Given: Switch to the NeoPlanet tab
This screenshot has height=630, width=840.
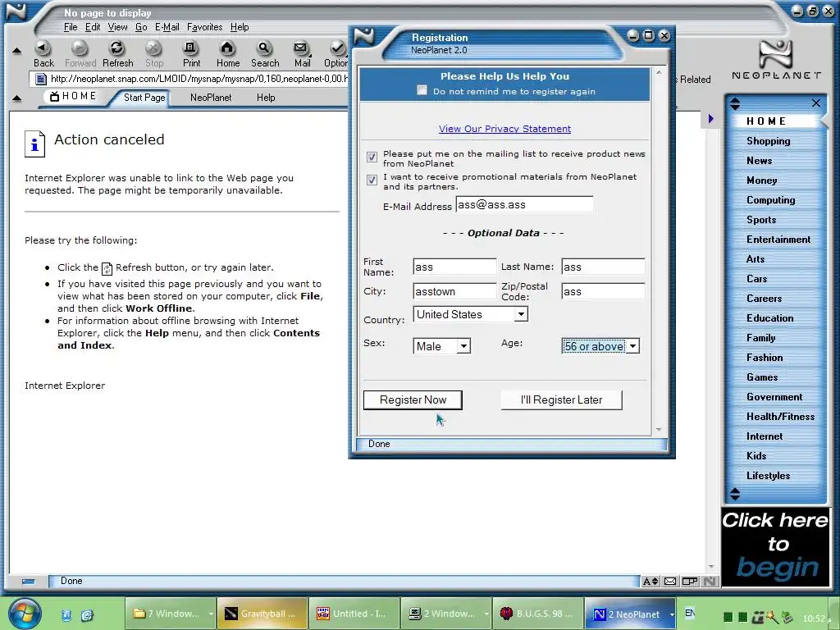Looking at the screenshot, I should point(211,98).
